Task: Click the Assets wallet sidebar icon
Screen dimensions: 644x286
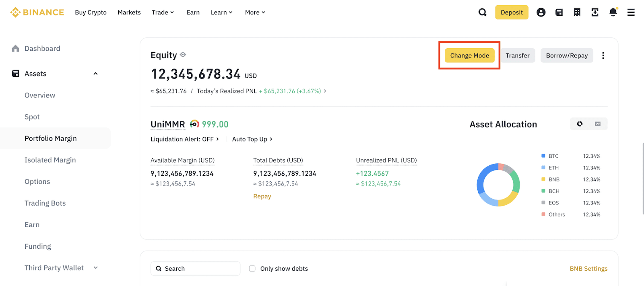Action: click(16, 74)
